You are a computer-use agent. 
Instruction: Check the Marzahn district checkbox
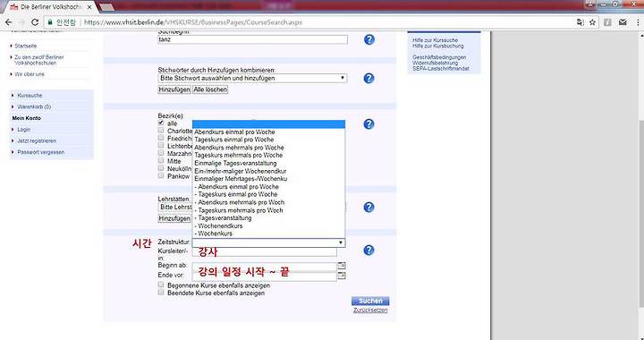[161, 153]
